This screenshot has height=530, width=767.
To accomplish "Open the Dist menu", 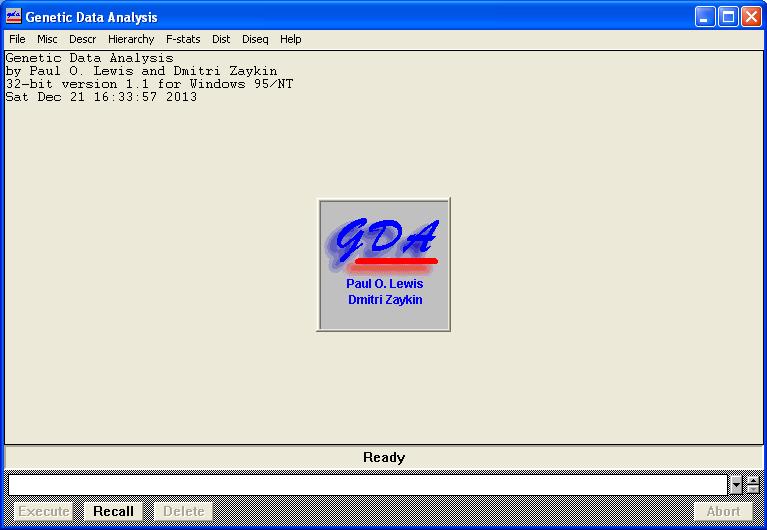I will 221,39.
